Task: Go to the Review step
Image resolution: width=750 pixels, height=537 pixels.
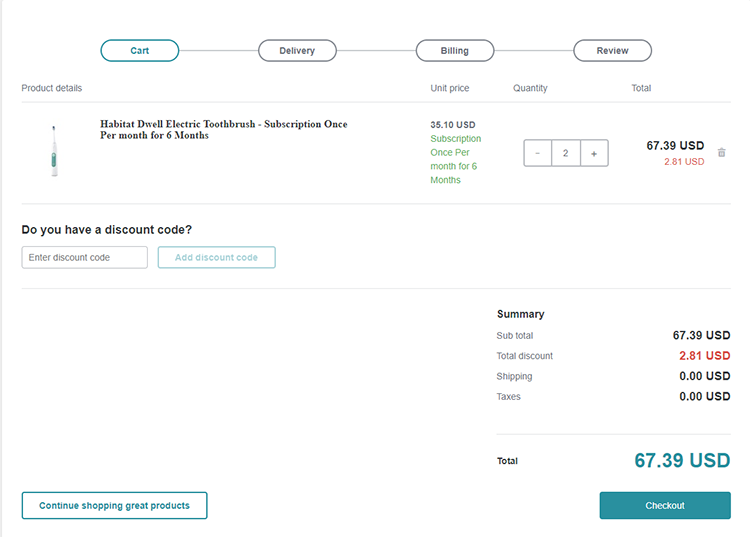Action: 612,51
